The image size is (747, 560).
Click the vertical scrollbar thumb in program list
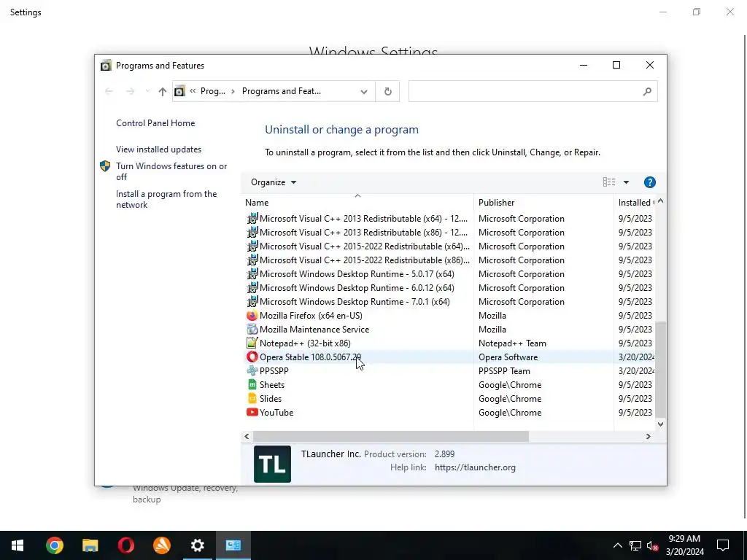point(660,368)
